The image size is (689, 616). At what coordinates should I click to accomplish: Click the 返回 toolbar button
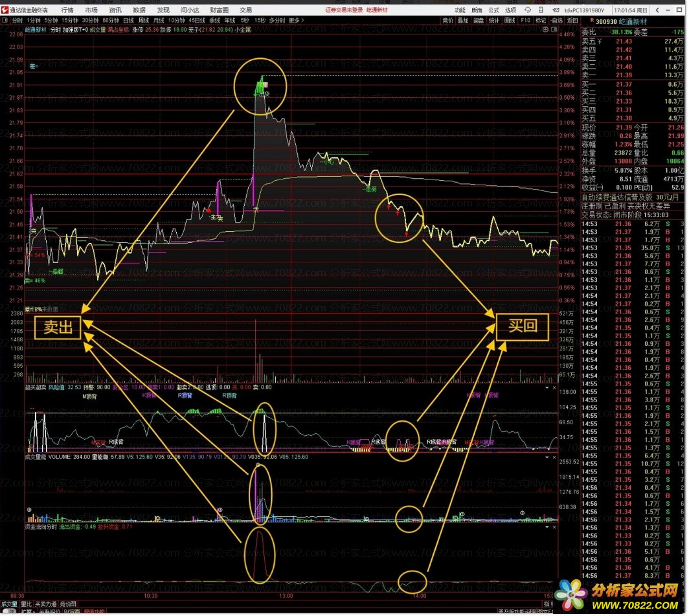[572, 20]
